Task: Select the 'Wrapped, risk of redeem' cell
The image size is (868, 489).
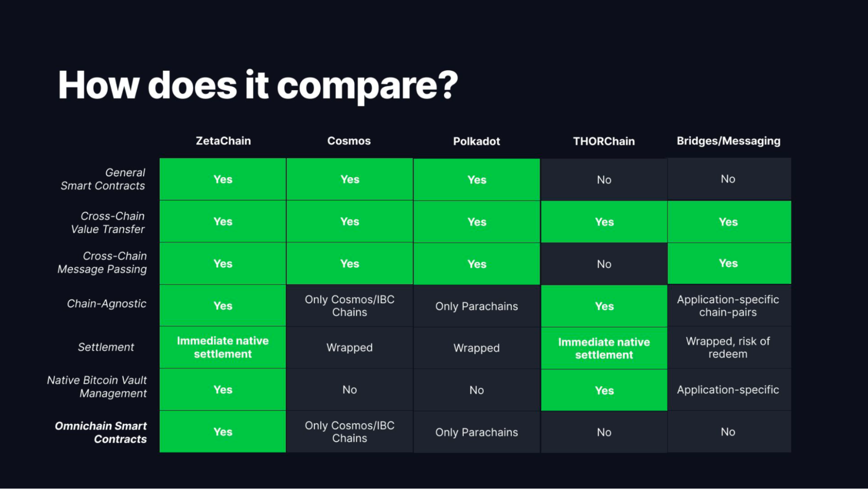Action: coord(729,348)
